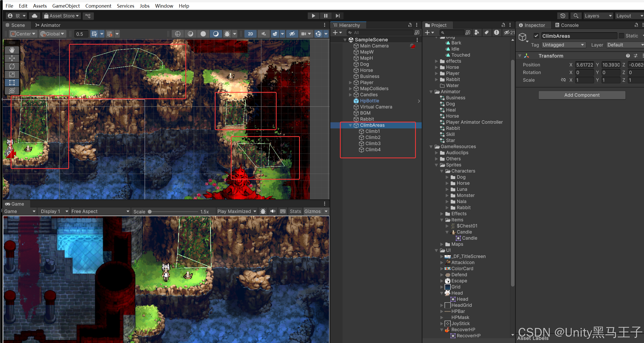The height and width of the screenshot is (343, 644).
Task: Toggle 2D view mode in Scene
Action: (x=250, y=34)
